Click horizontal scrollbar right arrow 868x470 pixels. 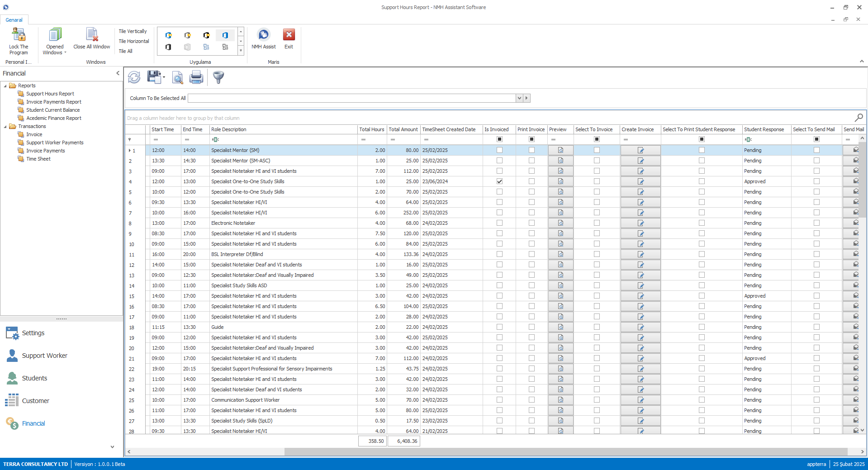coord(862,451)
